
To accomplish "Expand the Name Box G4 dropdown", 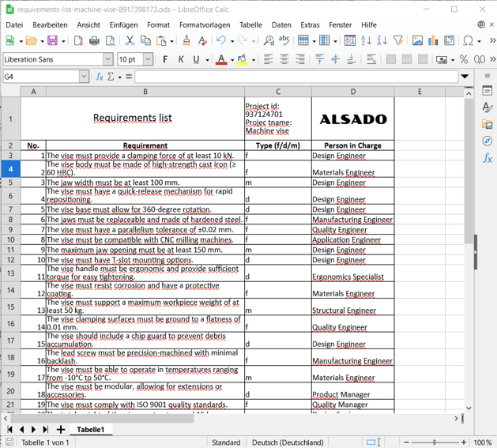I will click(84, 77).
